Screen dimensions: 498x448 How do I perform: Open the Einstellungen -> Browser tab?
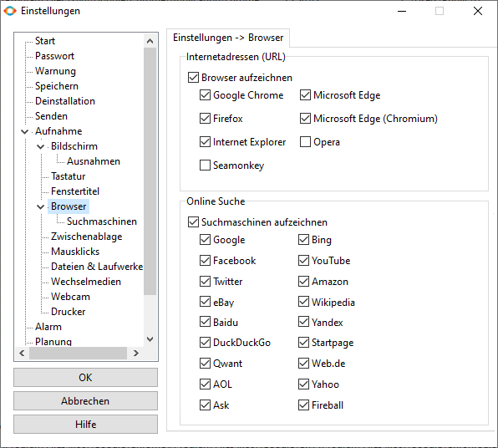[228, 38]
